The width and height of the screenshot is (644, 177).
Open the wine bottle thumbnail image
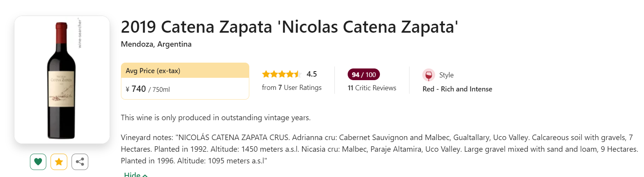pyautogui.click(x=62, y=80)
